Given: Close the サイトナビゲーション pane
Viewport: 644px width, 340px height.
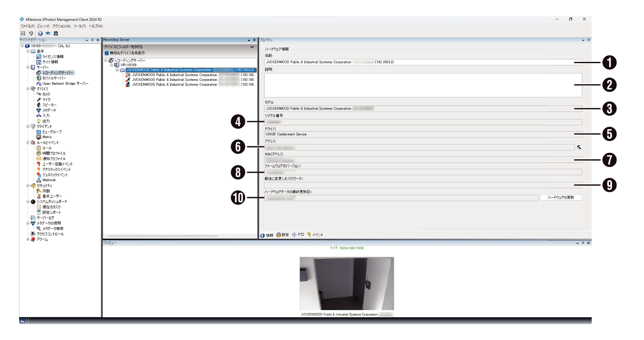Looking at the screenshot, I should [x=98, y=40].
